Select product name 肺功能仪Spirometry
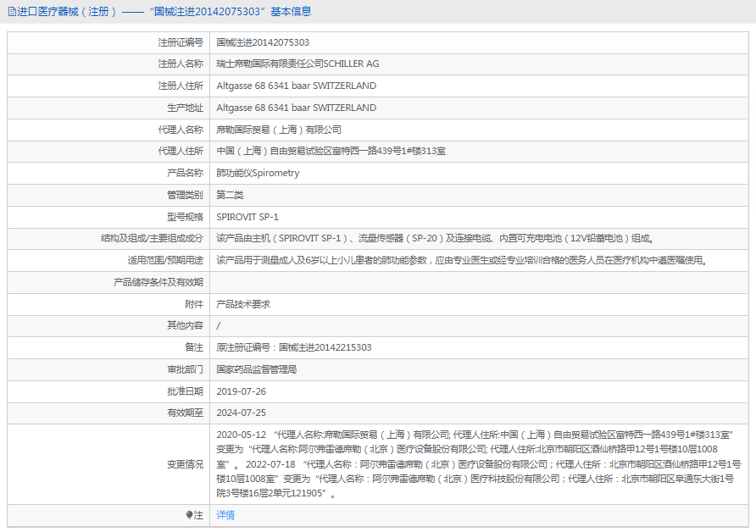The width and height of the screenshot is (756, 532). pos(258,173)
